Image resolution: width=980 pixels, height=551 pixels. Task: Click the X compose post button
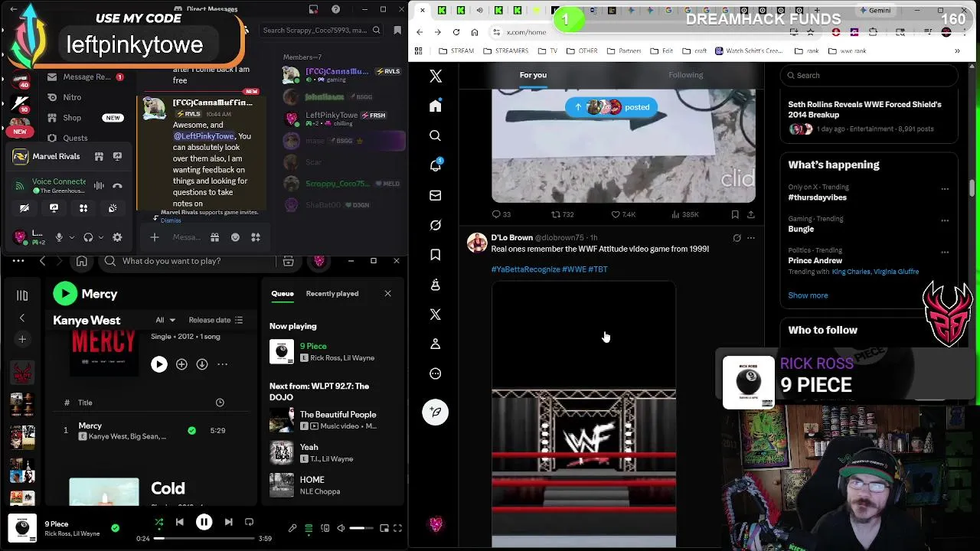[x=435, y=412]
